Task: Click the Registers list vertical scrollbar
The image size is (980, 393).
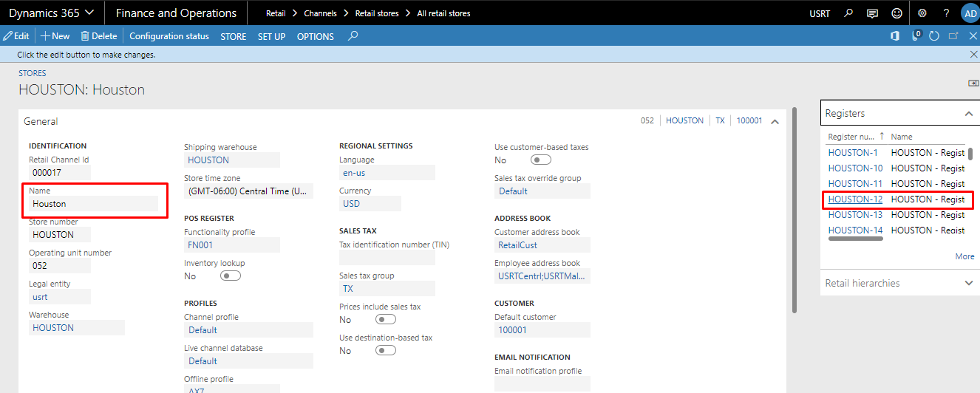Action: point(970,154)
